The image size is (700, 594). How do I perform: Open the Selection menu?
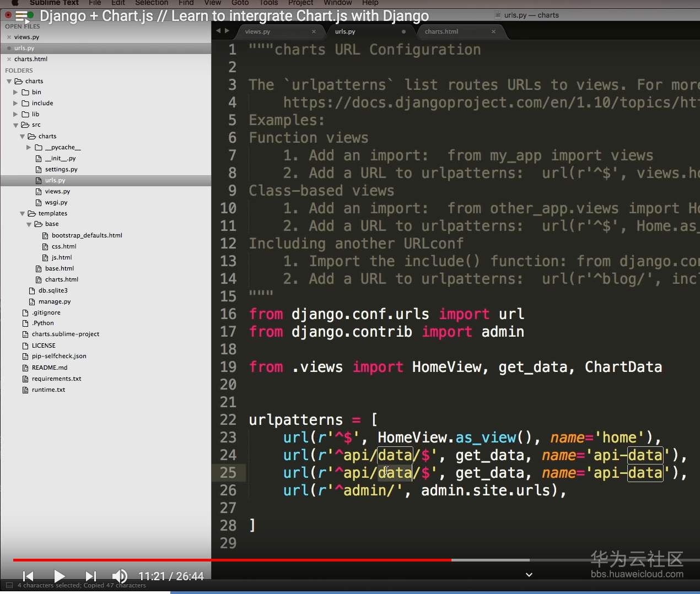[152, 3]
